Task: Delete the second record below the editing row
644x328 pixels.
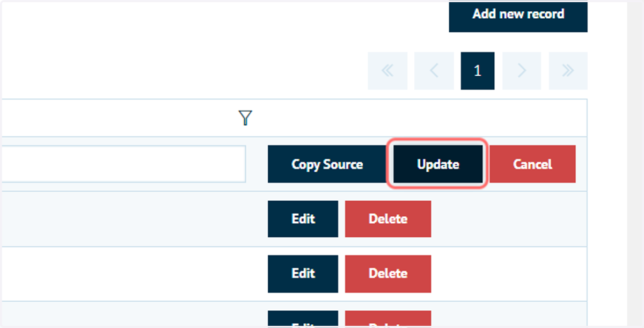Action: coord(387,274)
